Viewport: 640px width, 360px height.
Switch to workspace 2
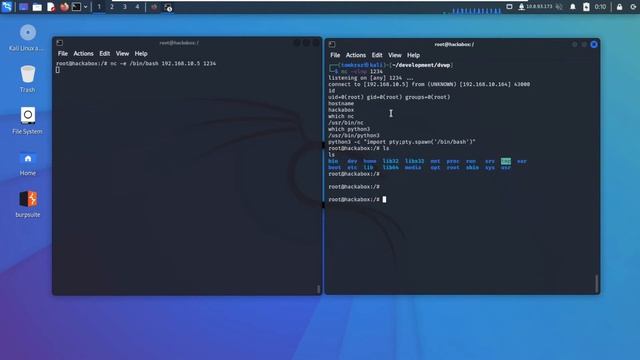point(112,7)
